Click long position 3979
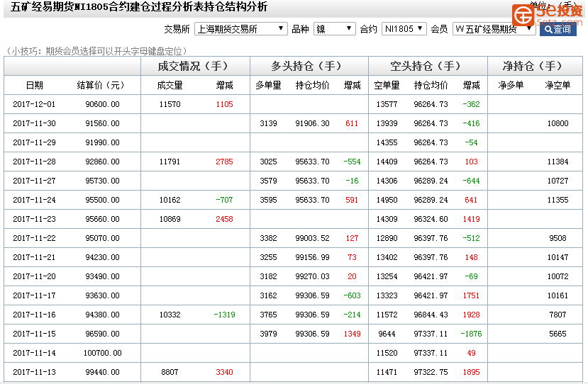 coord(269,334)
